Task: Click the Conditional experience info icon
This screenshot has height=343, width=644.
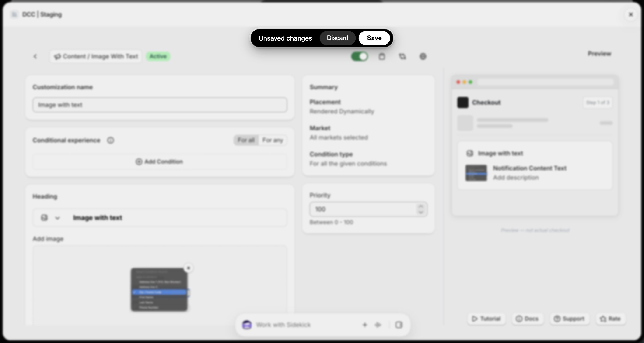Action: coord(111,140)
